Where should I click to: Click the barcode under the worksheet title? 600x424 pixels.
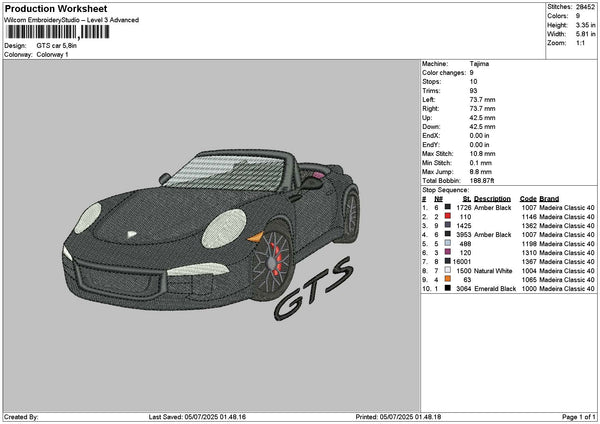click(x=55, y=35)
